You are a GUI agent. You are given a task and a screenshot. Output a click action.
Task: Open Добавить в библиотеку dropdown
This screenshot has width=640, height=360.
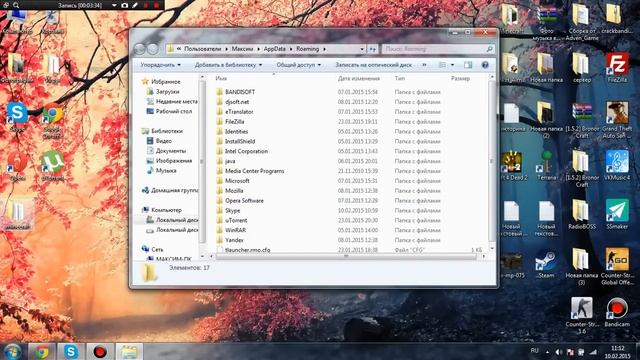pos(228,65)
